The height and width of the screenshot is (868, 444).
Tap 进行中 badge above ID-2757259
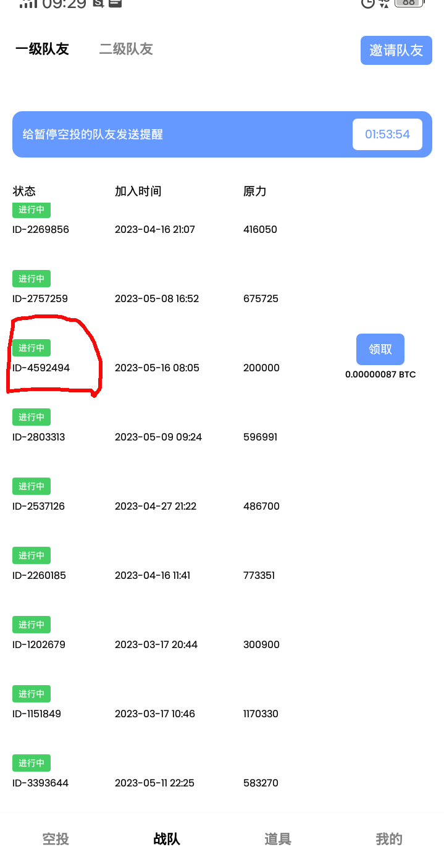[31, 279]
